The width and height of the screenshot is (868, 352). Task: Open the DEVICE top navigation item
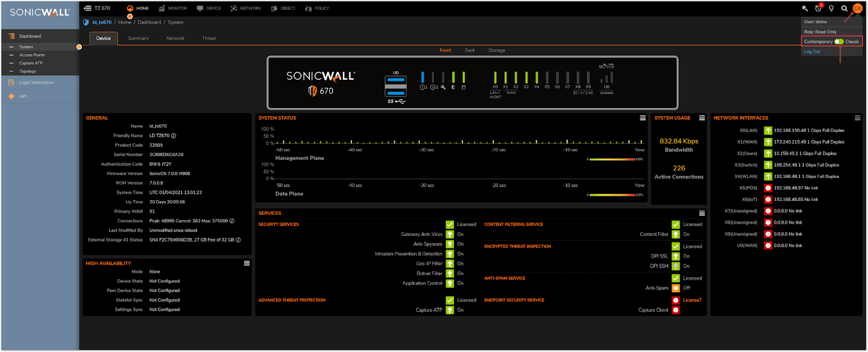pyautogui.click(x=209, y=8)
